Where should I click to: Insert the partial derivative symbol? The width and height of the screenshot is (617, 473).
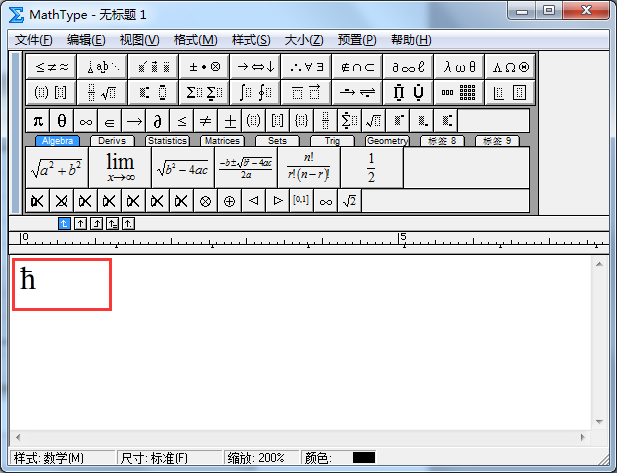pyautogui.click(x=157, y=121)
